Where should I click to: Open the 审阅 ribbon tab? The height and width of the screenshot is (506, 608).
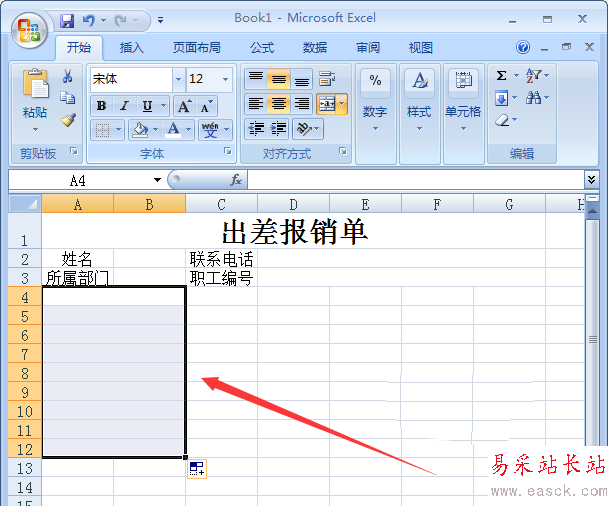tap(368, 48)
